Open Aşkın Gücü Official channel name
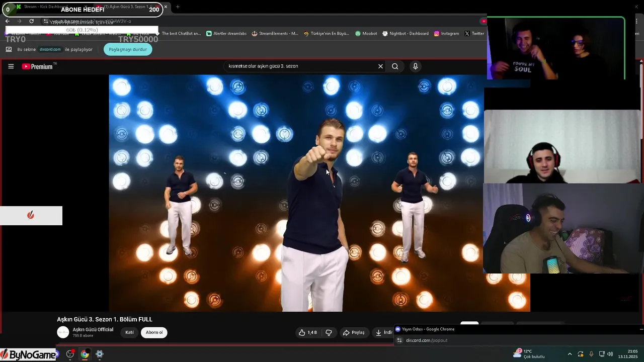Viewport: 644px width, 362px height. click(93, 330)
